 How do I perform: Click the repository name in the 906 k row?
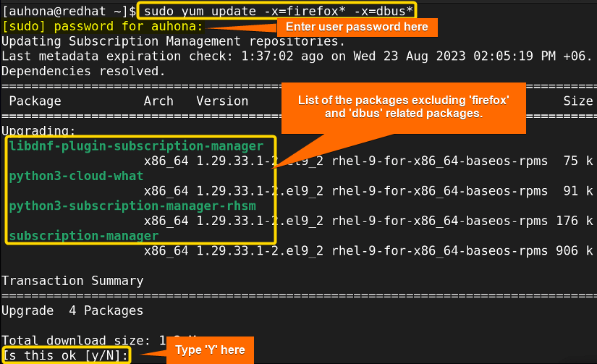point(440,251)
